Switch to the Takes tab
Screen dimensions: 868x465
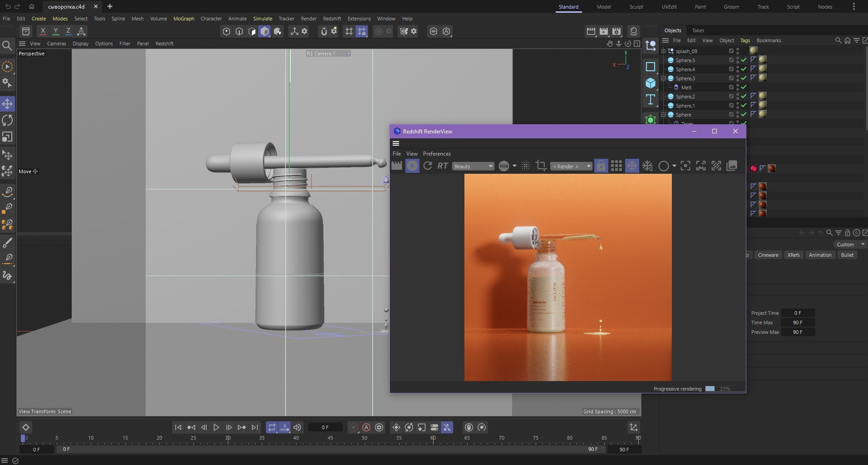[x=698, y=30]
